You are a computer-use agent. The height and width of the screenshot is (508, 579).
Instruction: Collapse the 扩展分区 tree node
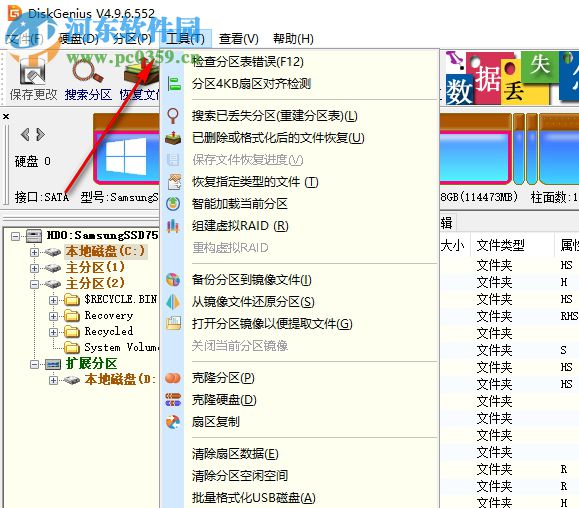pos(34,365)
